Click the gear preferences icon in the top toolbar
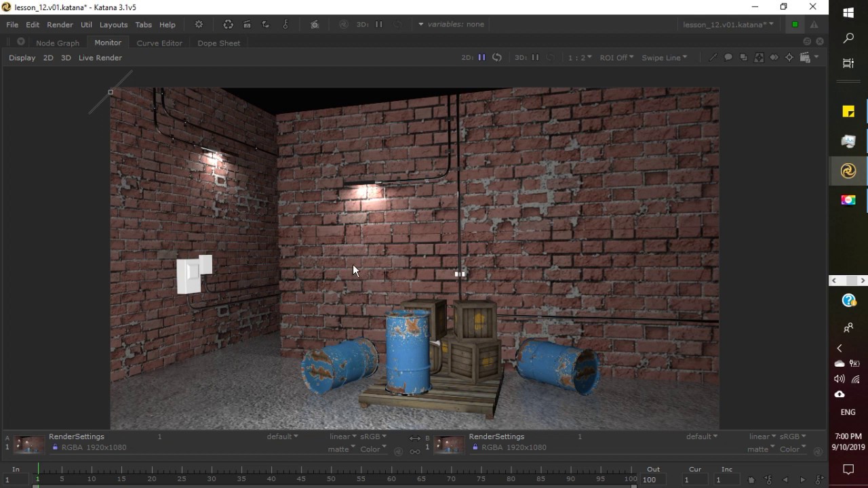 199,24
